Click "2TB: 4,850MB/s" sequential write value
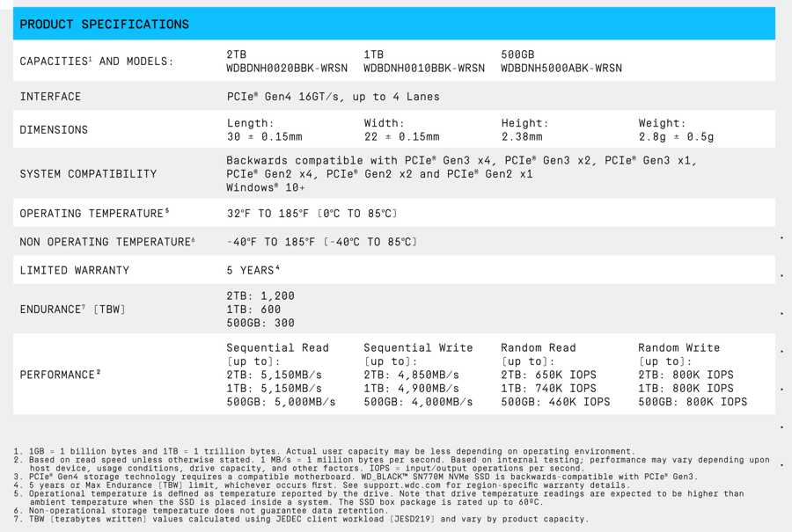Image resolution: width=792 pixels, height=532 pixels. click(x=412, y=375)
